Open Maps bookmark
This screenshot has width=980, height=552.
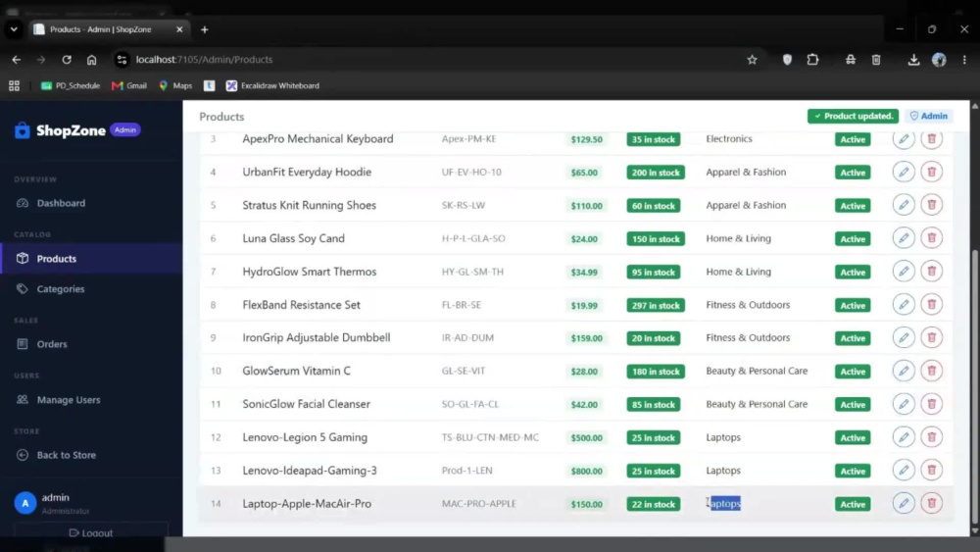[175, 85]
